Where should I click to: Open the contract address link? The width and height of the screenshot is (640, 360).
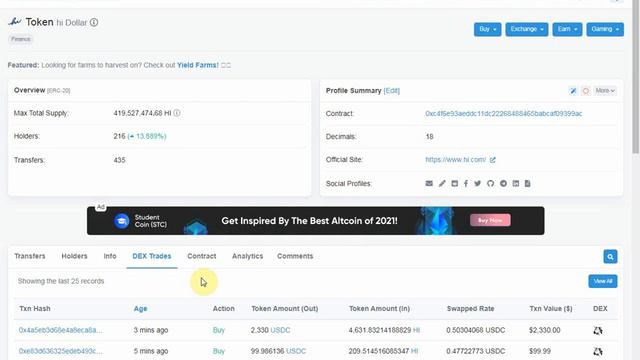pyautogui.click(x=504, y=113)
